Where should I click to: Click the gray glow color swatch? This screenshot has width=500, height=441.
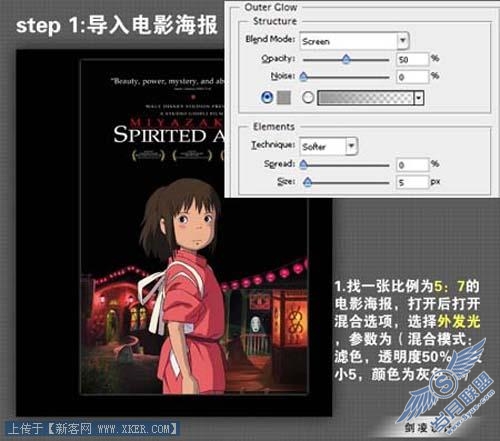pos(284,98)
